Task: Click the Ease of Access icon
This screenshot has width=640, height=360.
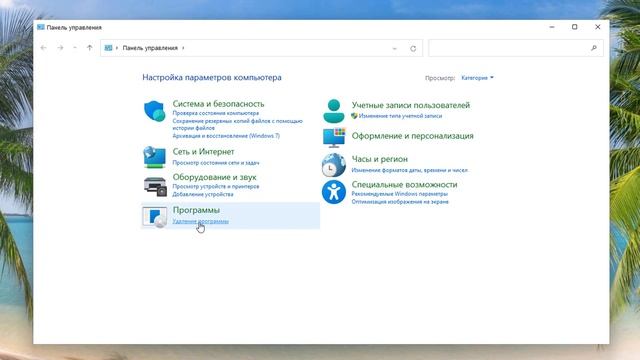Action: pos(333,192)
